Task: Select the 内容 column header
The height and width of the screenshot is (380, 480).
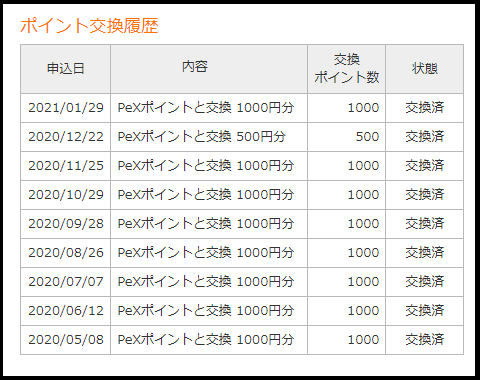Action: pos(209,69)
